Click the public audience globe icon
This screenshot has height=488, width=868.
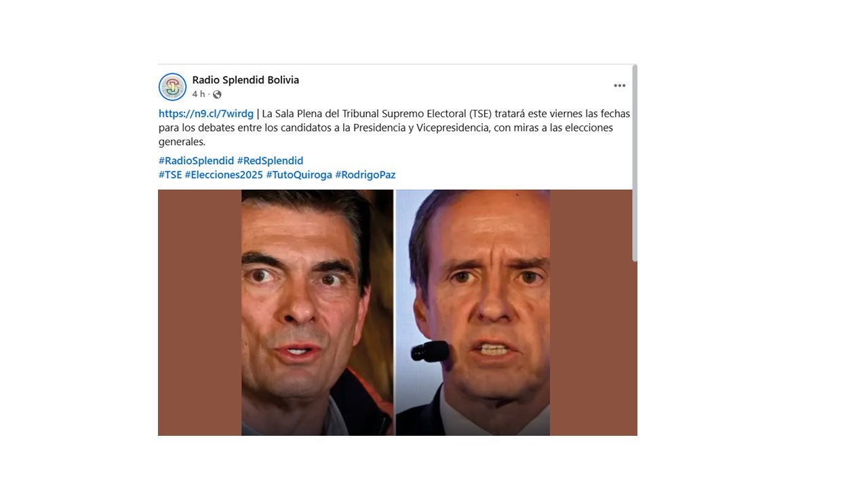217,94
